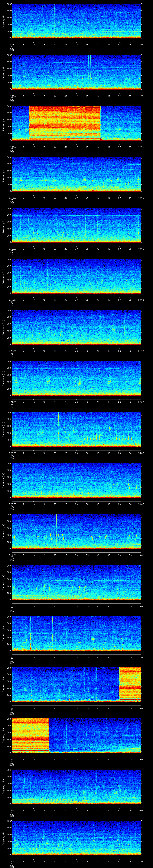The width and height of the screenshot is (153, 868).
Task: Click the spectrogram panel starting at 0:14:00
Action: pyautogui.click(x=76, y=21)
